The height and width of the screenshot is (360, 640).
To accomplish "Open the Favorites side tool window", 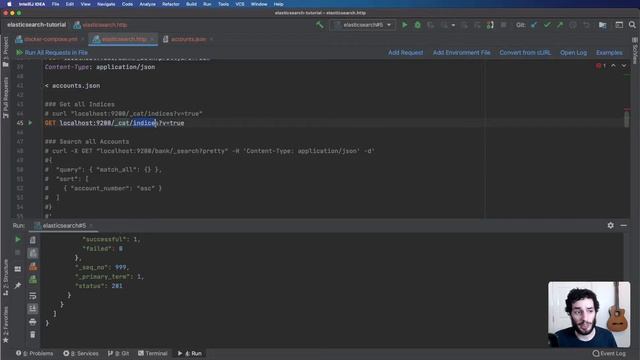I will [x=5, y=324].
